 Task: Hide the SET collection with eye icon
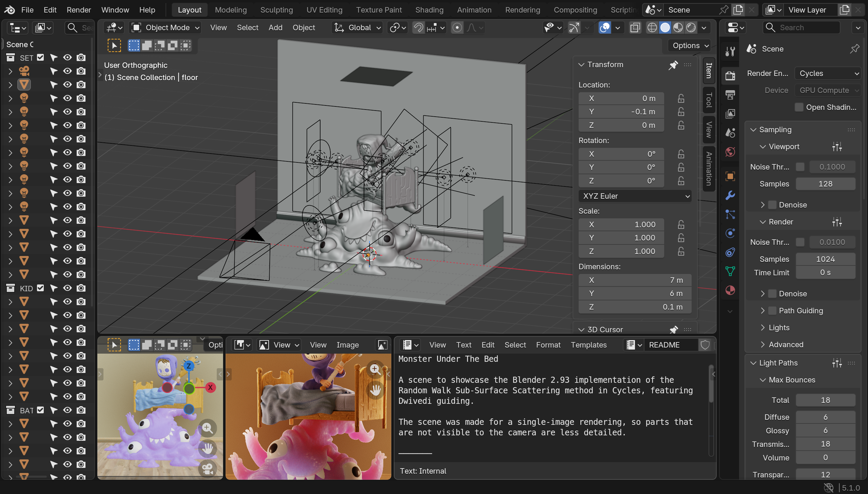(x=67, y=57)
